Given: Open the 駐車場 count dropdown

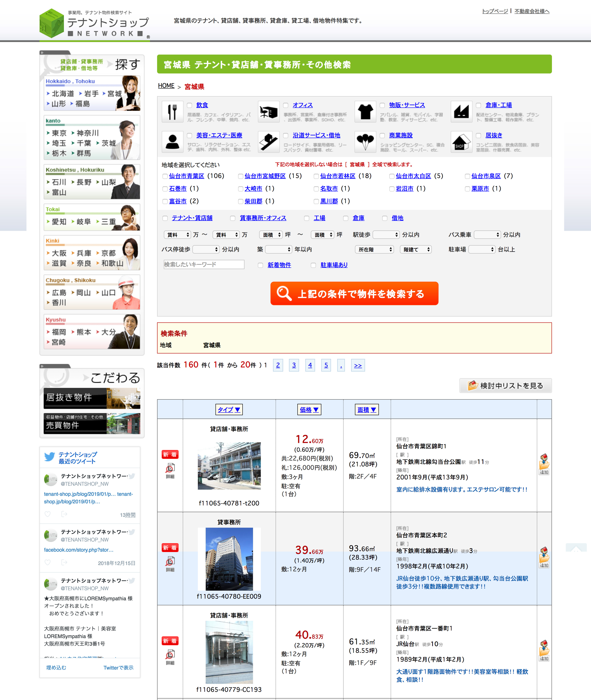Looking at the screenshot, I should (x=482, y=249).
